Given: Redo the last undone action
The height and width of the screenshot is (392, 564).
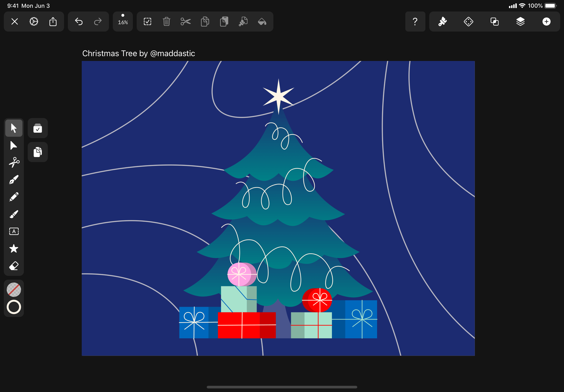Looking at the screenshot, I should [x=98, y=22].
